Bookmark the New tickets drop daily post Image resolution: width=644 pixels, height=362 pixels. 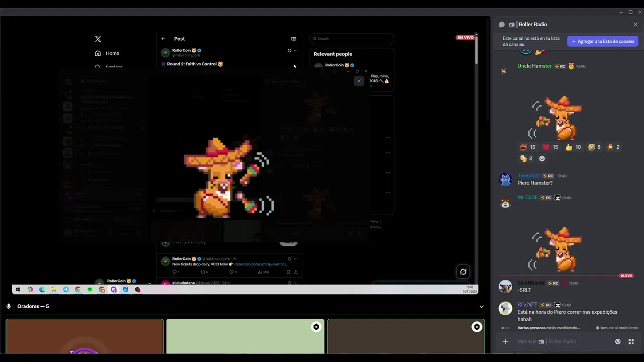coord(288,272)
